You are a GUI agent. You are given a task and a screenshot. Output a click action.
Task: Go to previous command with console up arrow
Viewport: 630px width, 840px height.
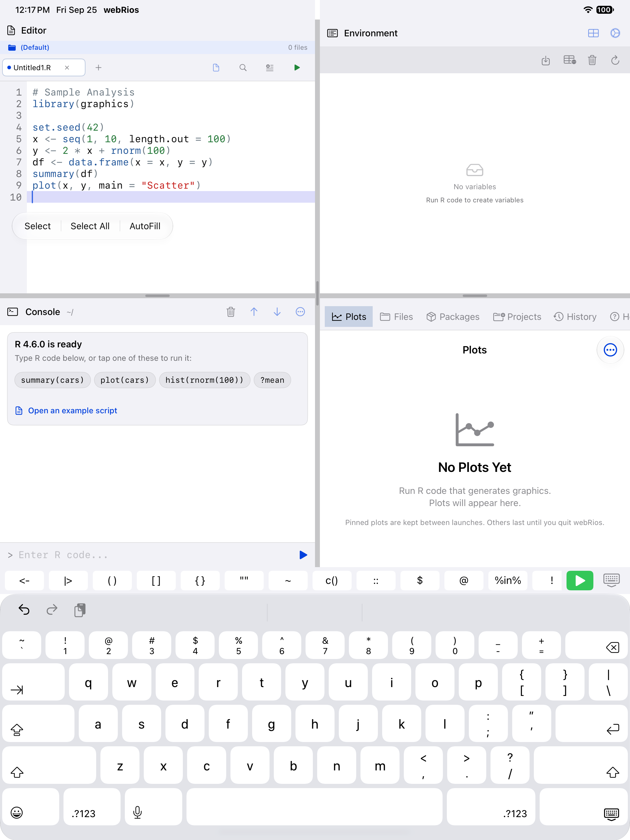pos(254,312)
